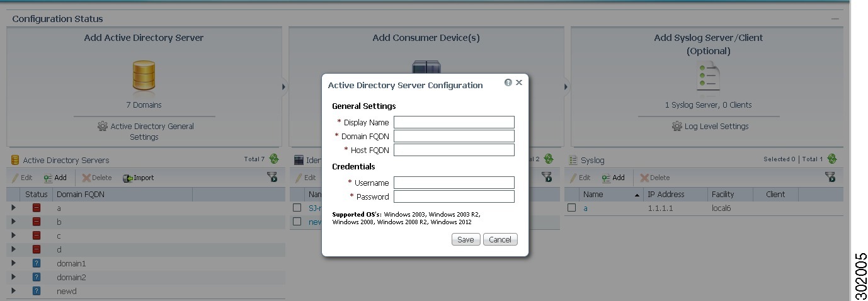Expand the domain2 row

(13, 277)
